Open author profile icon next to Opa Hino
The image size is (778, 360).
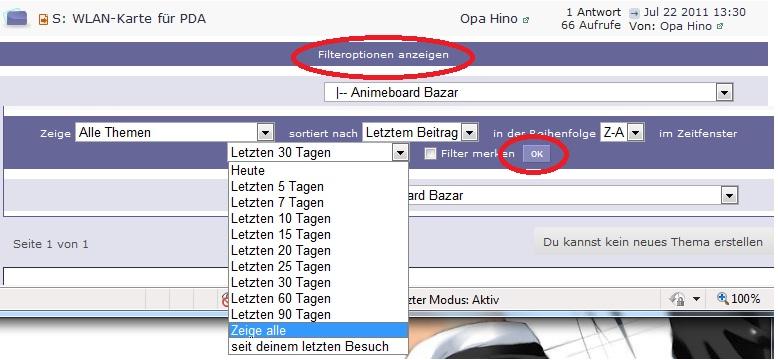point(526,20)
